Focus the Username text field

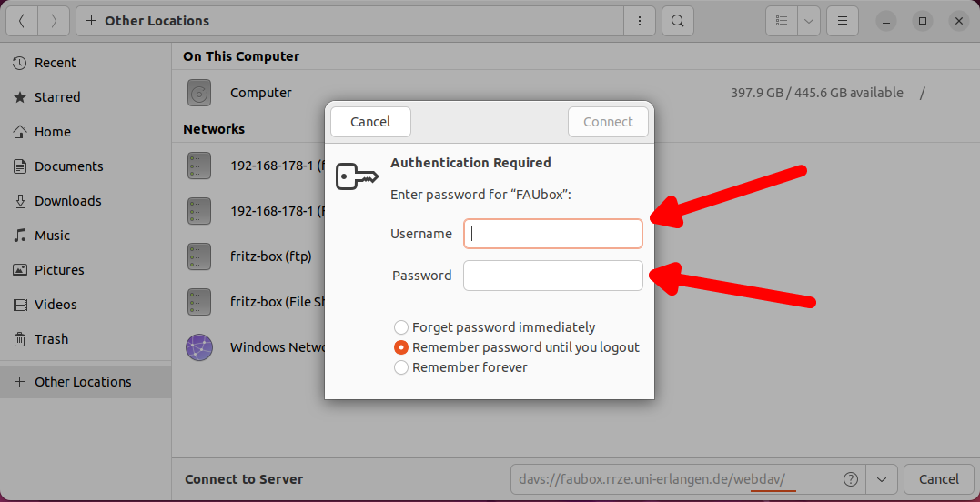(553, 234)
